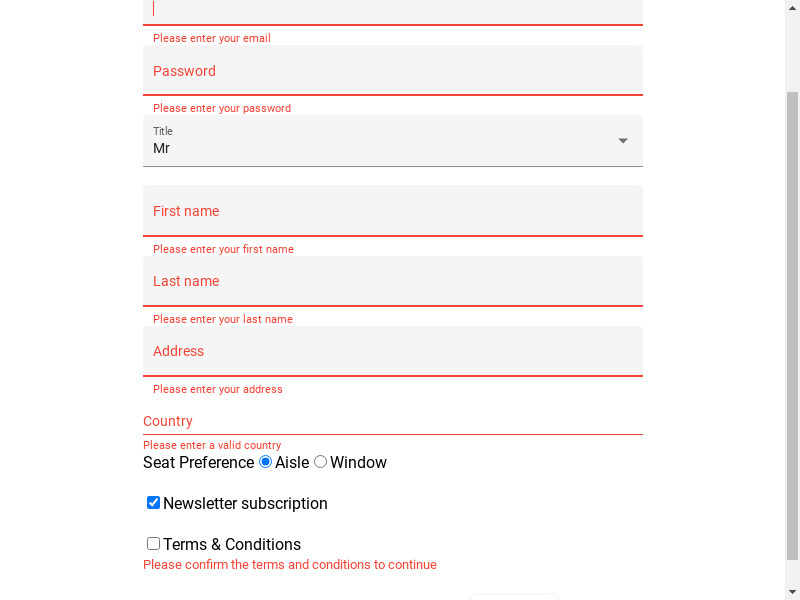The height and width of the screenshot is (600, 800).
Task: Click the "Aisle" seat label text
Action: pyautogui.click(x=292, y=462)
